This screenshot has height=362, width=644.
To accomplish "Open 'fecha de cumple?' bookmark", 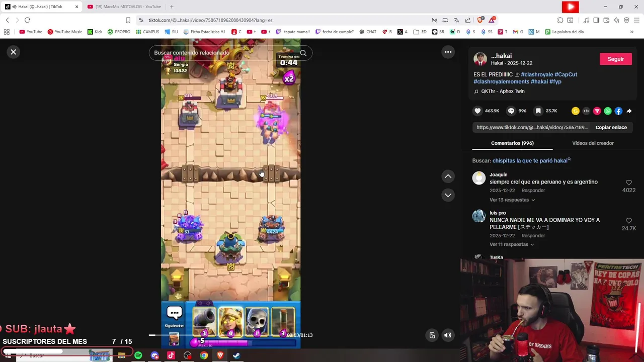I will (335, 32).
